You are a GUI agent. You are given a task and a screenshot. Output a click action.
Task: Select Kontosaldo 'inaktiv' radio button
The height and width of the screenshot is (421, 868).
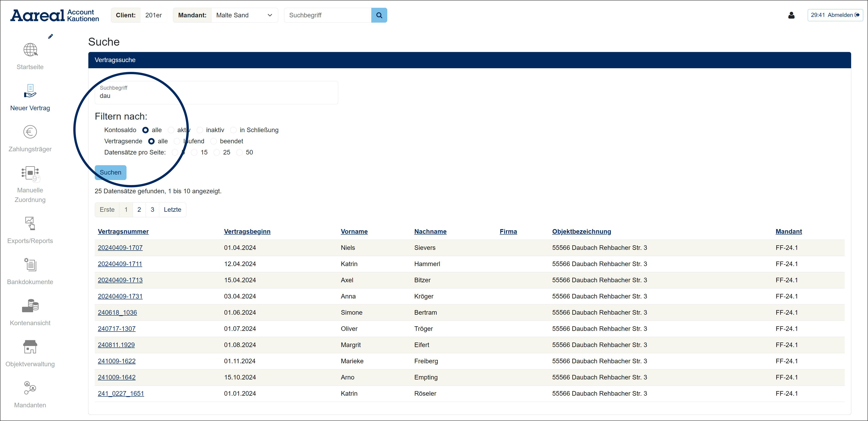click(200, 130)
